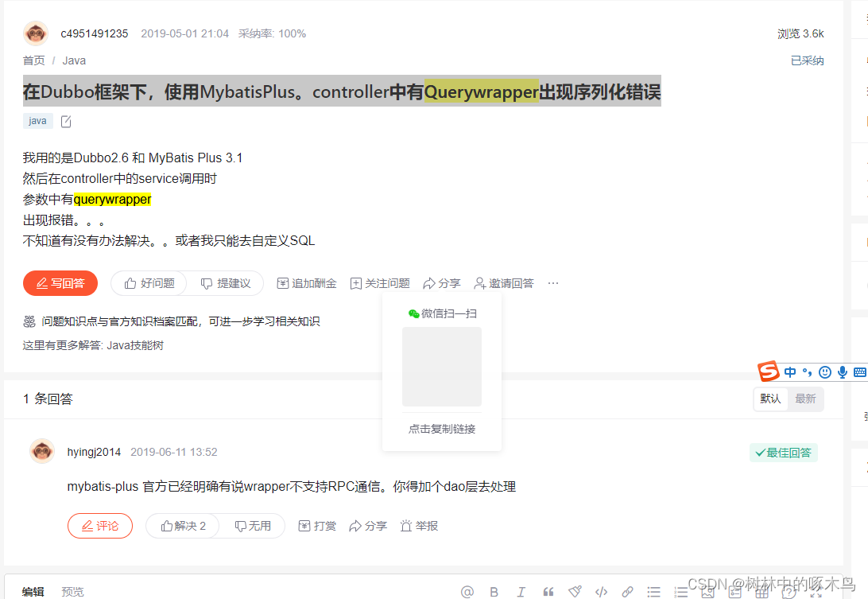Share the answer via its 分享 icon

(368, 526)
